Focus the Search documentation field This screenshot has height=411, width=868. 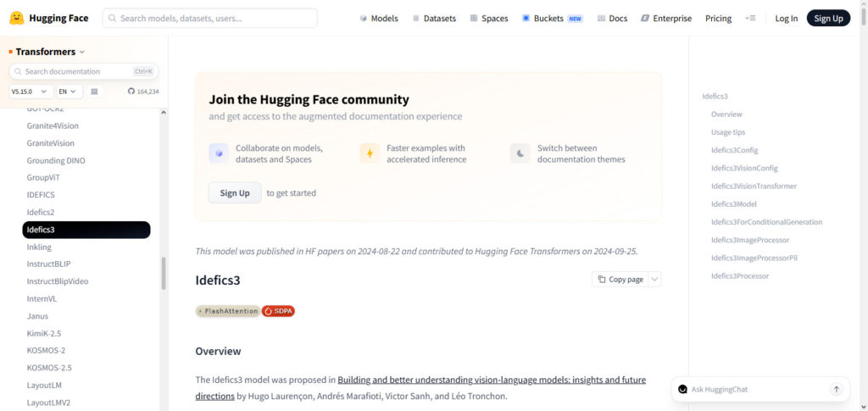84,71
